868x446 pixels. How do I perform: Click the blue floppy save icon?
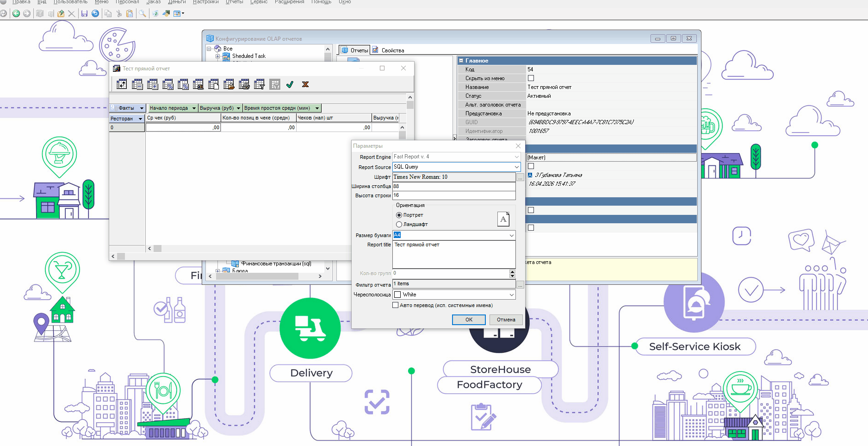[84, 13]
